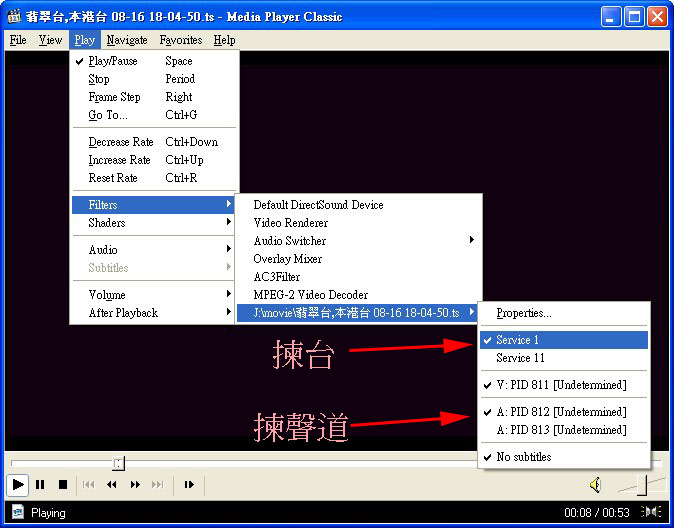Click the Play button in playback toolbar

coord(18,485)
